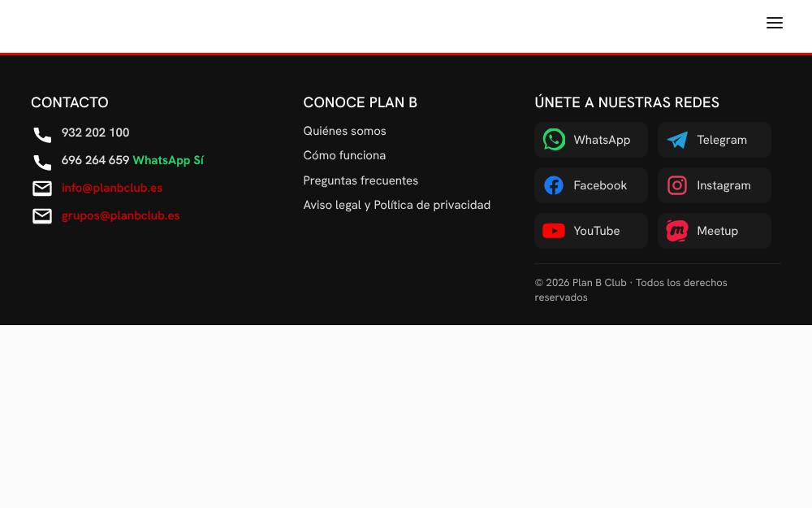
Task: Open the Instagram social network button
Action: 714,185
